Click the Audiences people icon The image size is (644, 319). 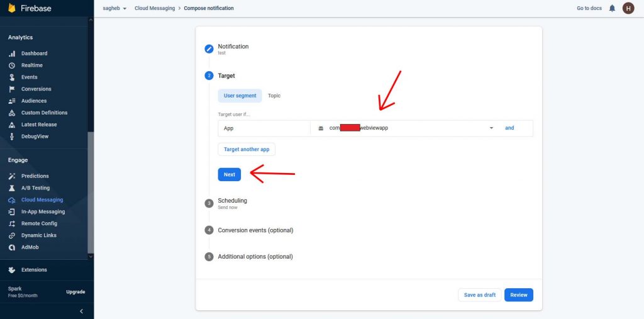(x=12, y=101)
